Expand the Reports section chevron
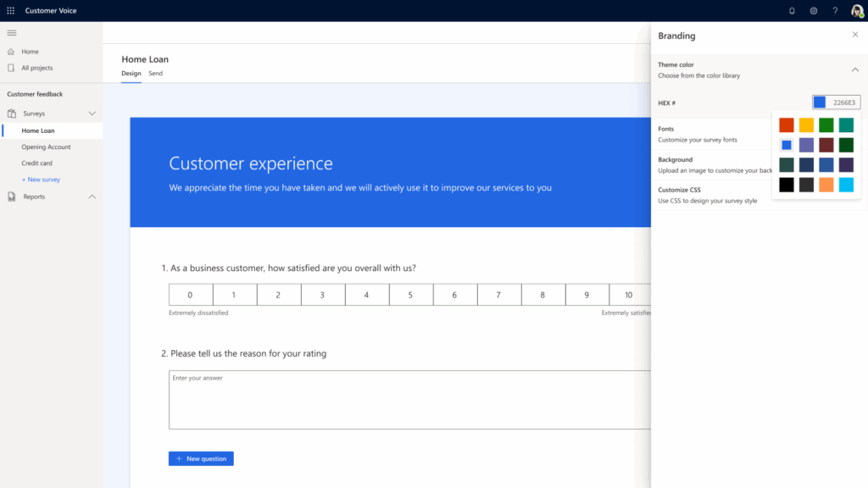 click(x=92, y=197)
